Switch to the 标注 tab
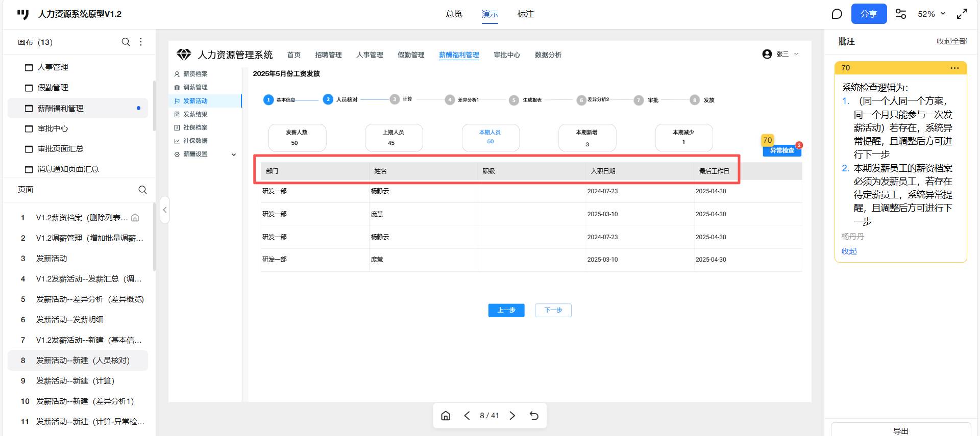This screenshot has height=436, width=980. pyautogui.click(x=525, y=14)
